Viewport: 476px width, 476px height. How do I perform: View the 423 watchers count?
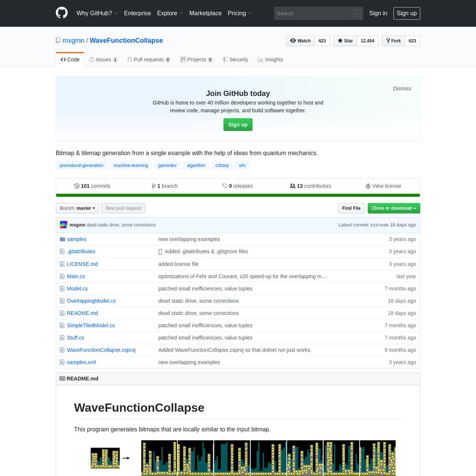point(322,40)
